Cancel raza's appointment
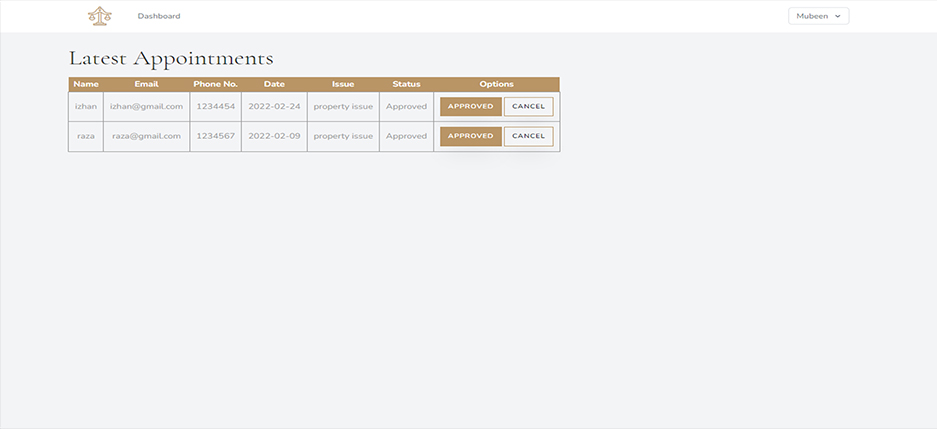Image resolution: width=937 pixels, height=429 pixels. [x=528, y=136]
